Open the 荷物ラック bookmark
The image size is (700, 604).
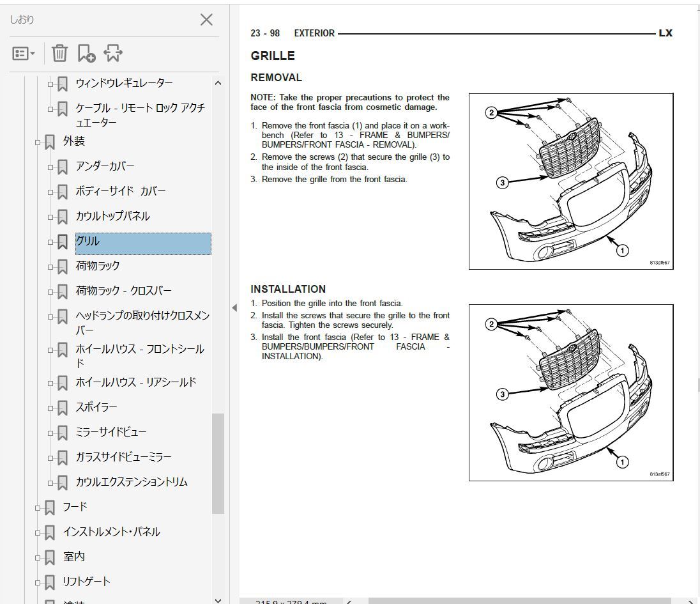click(98, 266)
